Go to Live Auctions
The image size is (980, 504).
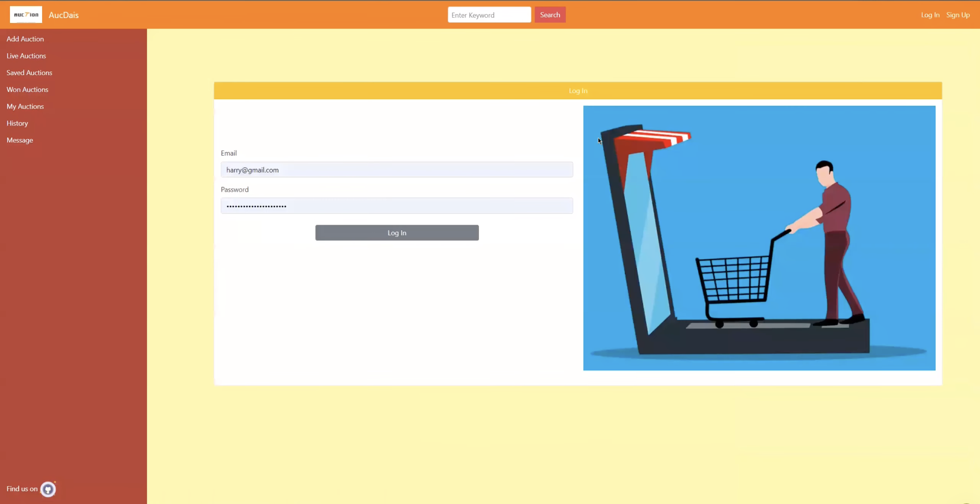point(26,56)
